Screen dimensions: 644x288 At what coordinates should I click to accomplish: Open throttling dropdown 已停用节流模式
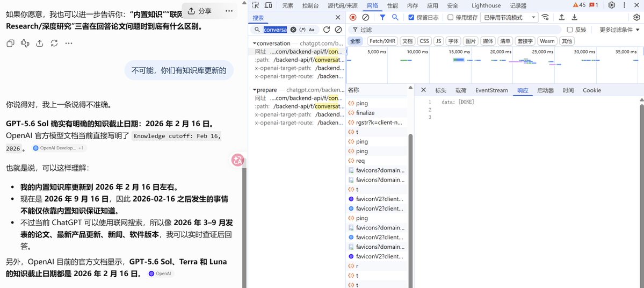pyautogui.click(x=509, y=17)
